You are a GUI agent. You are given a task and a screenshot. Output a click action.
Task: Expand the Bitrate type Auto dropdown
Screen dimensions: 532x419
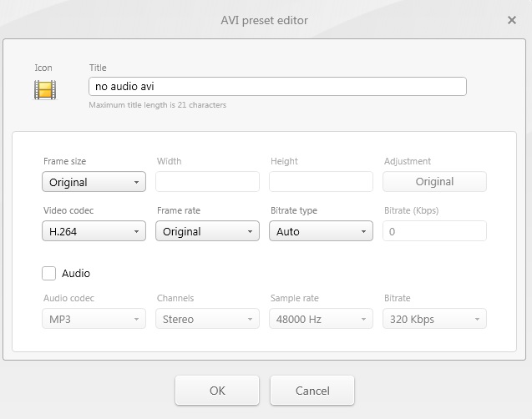point(321,231)
